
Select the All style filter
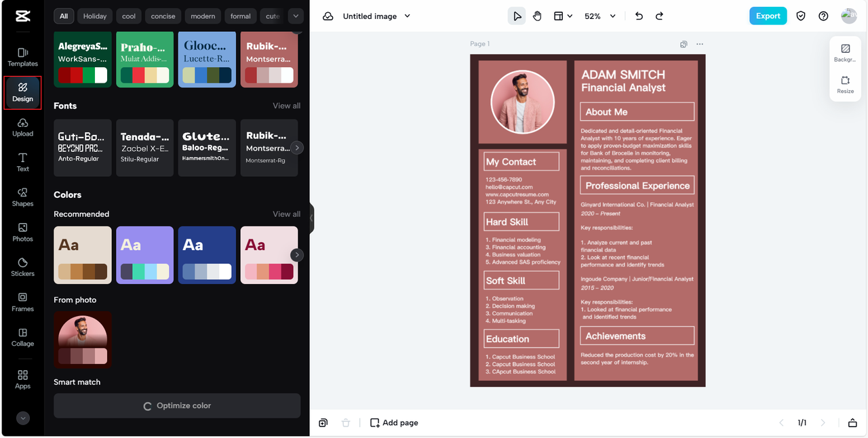pos(64,16)
